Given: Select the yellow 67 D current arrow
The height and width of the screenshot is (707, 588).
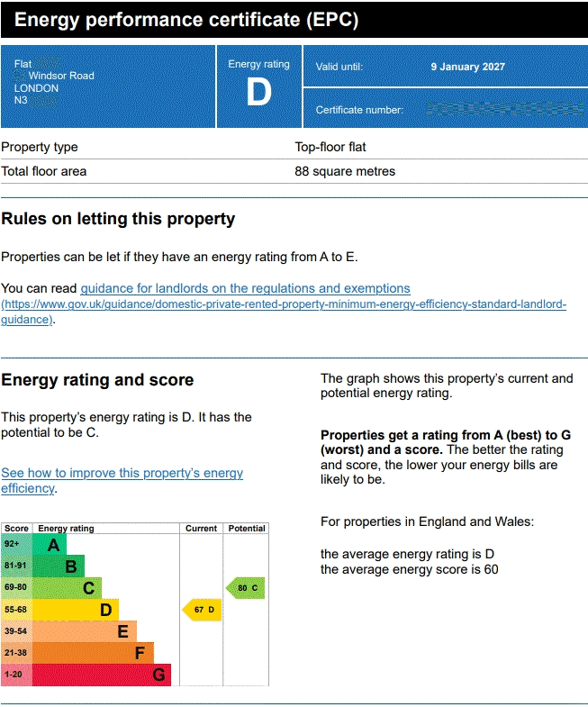Looking at the screenshot, I should [202, 610].
